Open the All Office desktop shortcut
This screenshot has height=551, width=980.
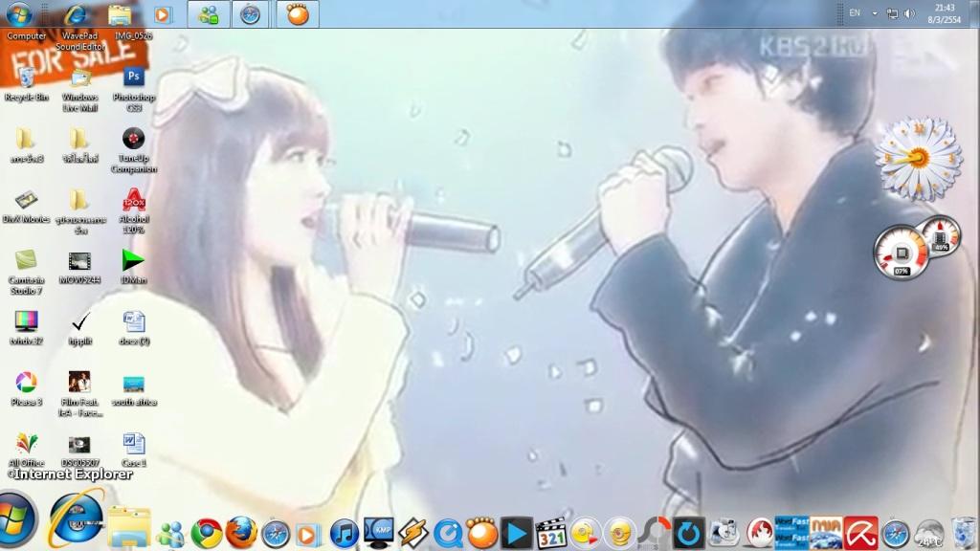click(26, 450)
